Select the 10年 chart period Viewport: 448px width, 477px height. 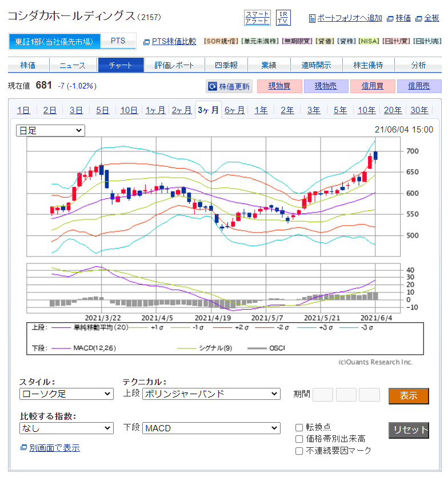point(366,110)
